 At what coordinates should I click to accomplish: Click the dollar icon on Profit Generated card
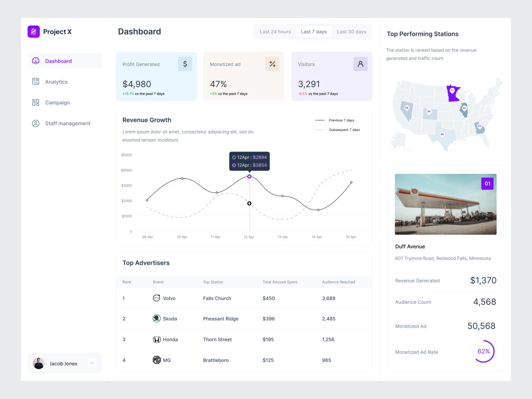tap(185, 64)
